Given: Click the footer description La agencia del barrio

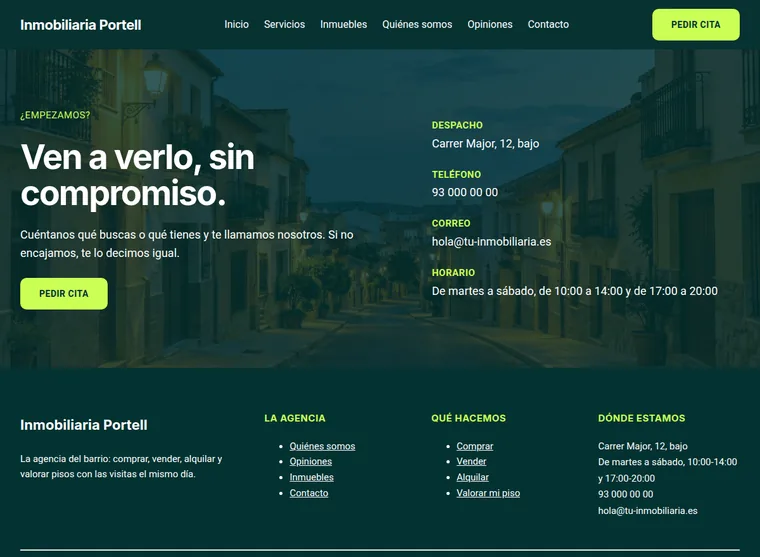Looking at the screenshot, I should pos(121,466).
